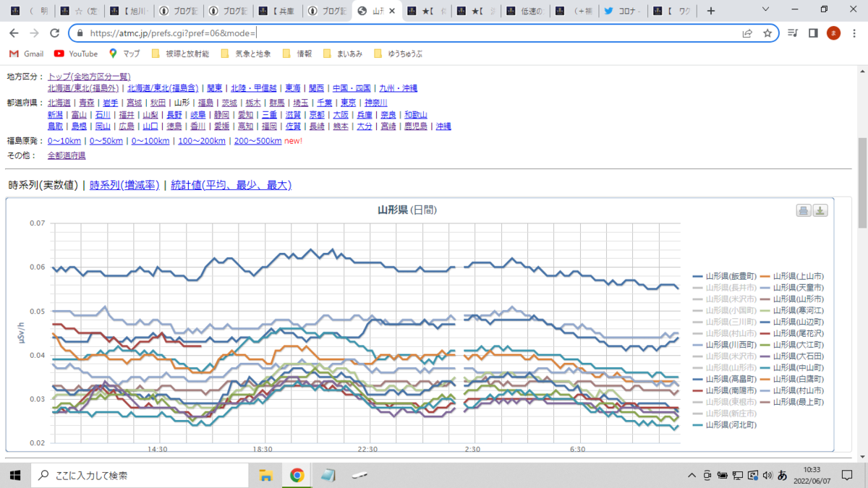Open the media control icon in toolbar
The height and width of the screenshot is (488, 868).
click(793, 33)
